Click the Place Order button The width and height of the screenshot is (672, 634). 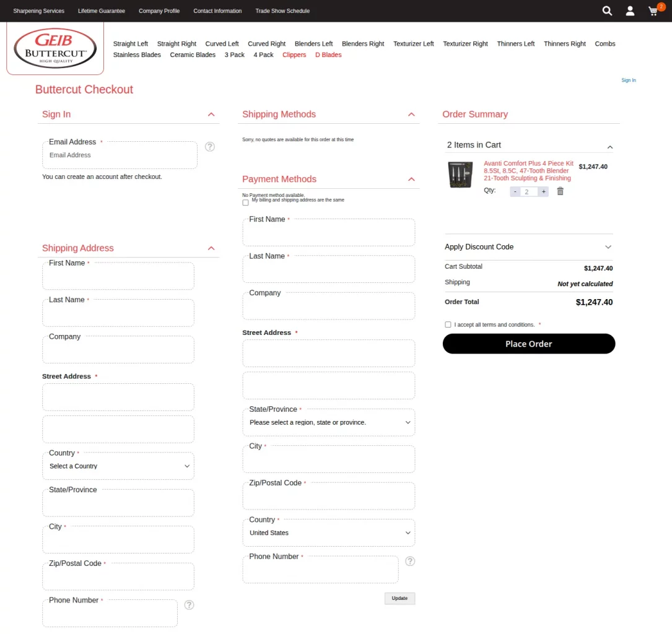coord(528,344)
